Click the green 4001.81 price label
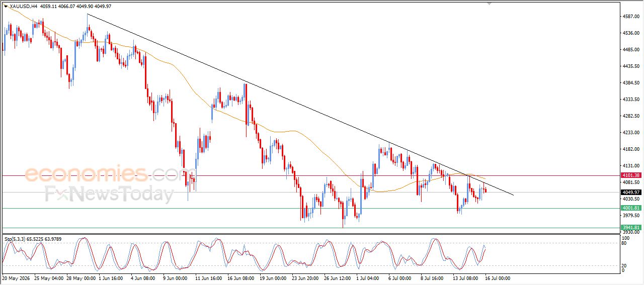 [x=631, y=208]
